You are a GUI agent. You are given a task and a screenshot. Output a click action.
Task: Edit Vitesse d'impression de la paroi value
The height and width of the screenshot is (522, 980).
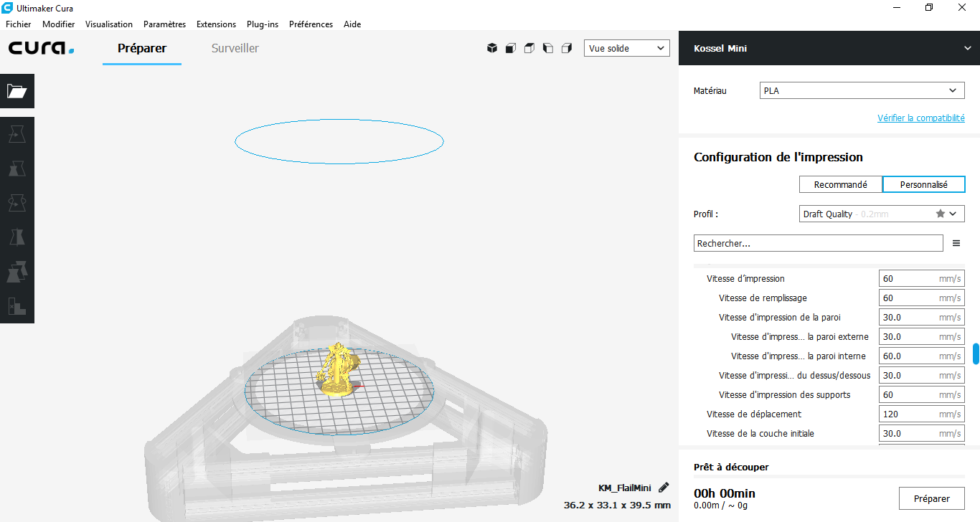922,317
